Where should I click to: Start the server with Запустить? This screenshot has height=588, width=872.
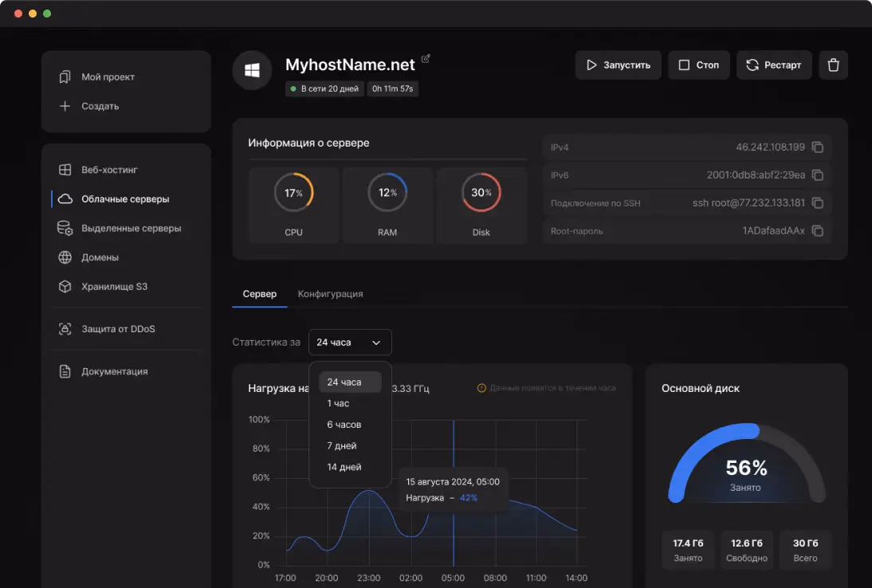618,65
